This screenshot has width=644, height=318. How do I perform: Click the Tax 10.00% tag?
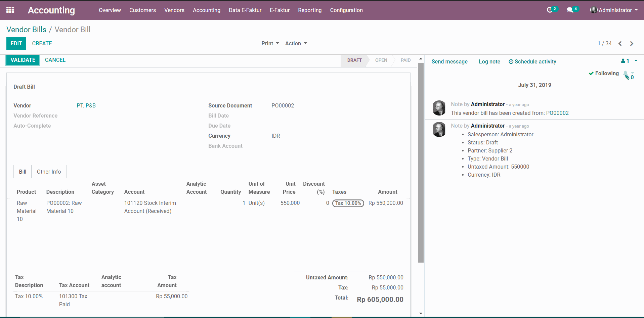coord(348,203)
